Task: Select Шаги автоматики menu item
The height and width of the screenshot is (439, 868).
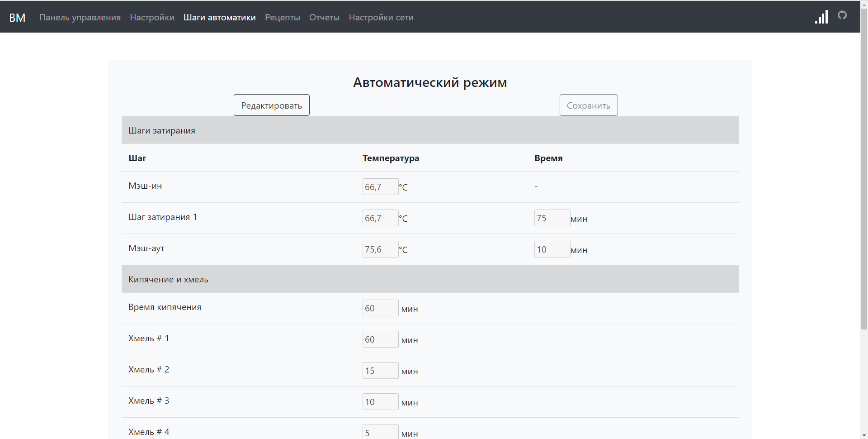Action: pos(220,17)
